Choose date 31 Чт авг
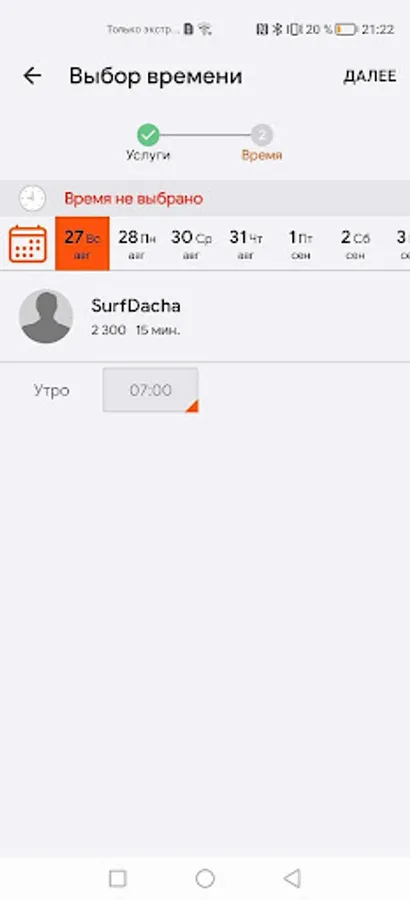Screen dimensions: 410x900 [x=246, y=243]
